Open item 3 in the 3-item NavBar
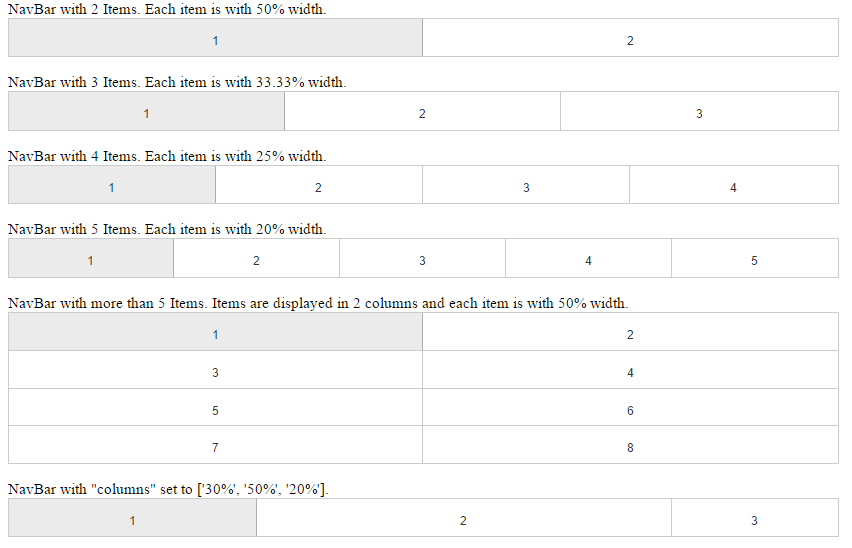This screenshot has height=548, width=852. point(699,112)
